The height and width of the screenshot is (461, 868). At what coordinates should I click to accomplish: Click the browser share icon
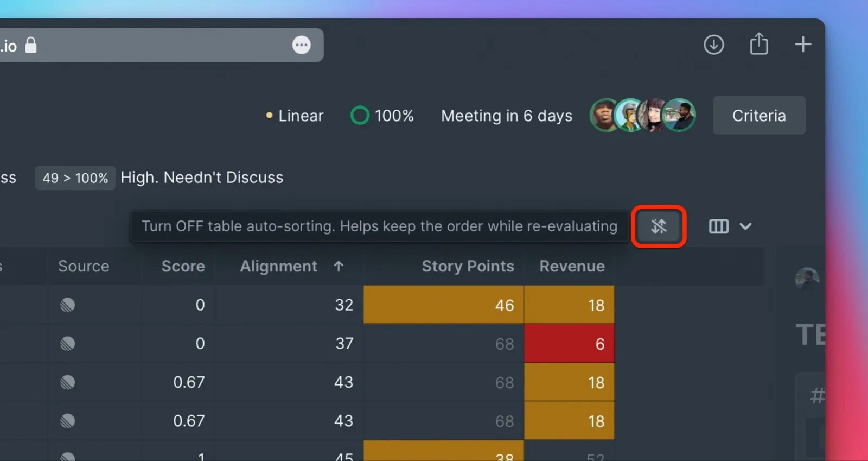coord(758,44)
